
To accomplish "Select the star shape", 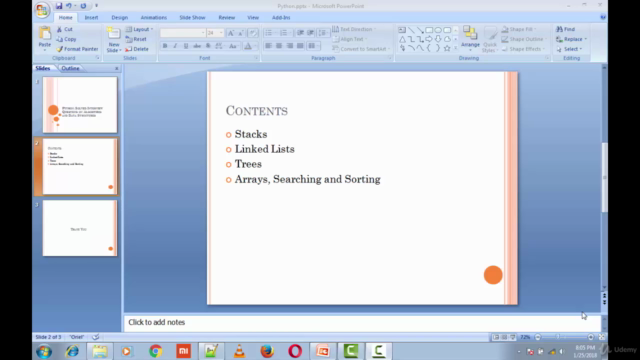I will [x=447, y=48].
